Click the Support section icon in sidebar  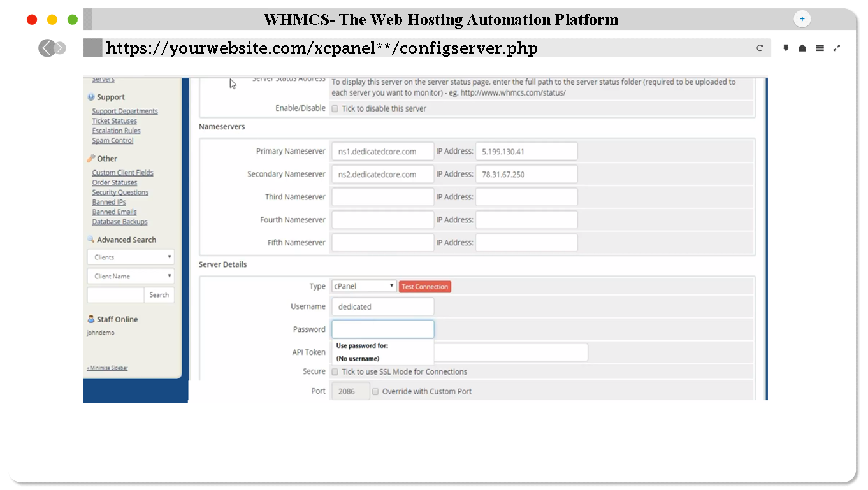[91, 97]
